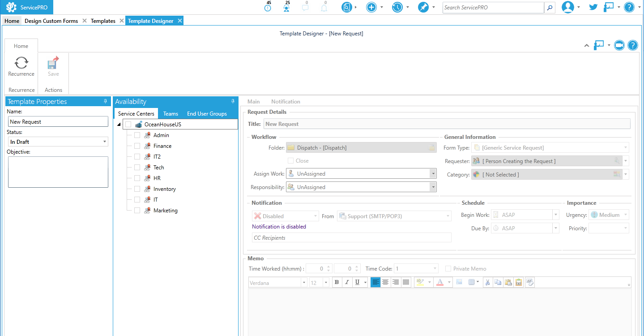644x336 pixels.
Task: Switch to the Notification tab
Action: pos(286,102)
